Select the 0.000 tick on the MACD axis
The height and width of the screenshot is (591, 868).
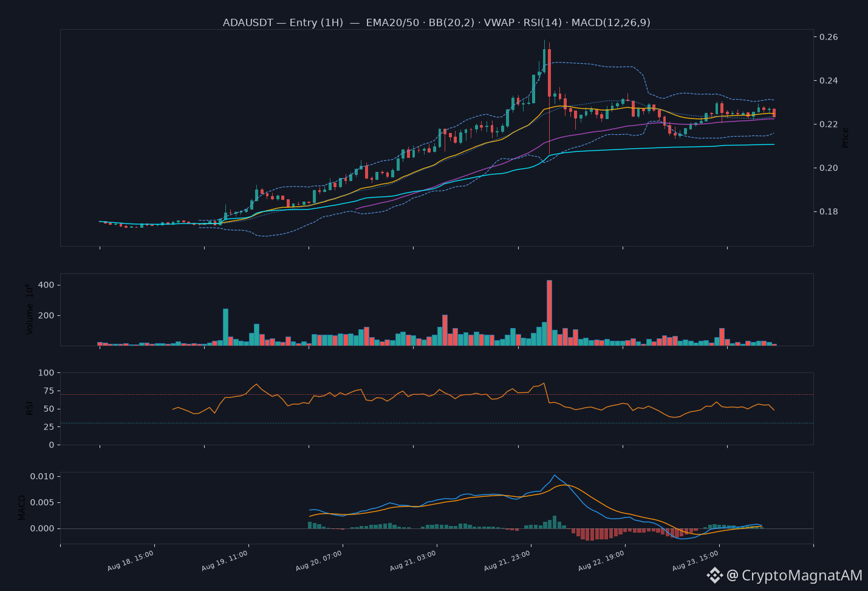point(43,528)
